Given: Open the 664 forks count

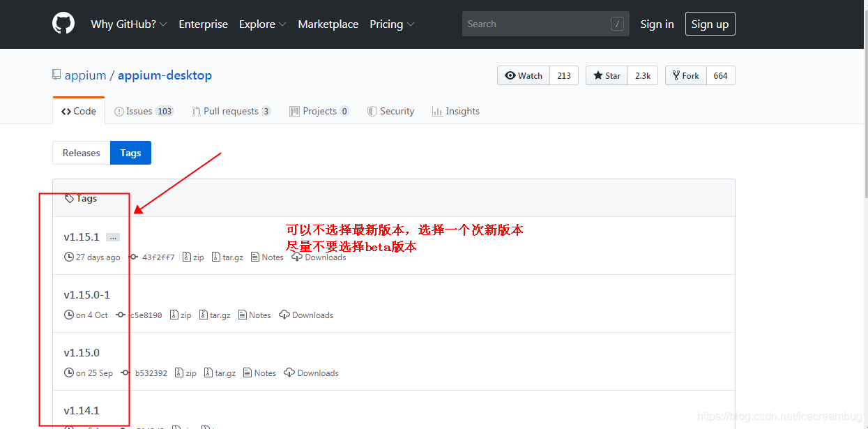Looking at the screenshot, I should tap(721, 75).
